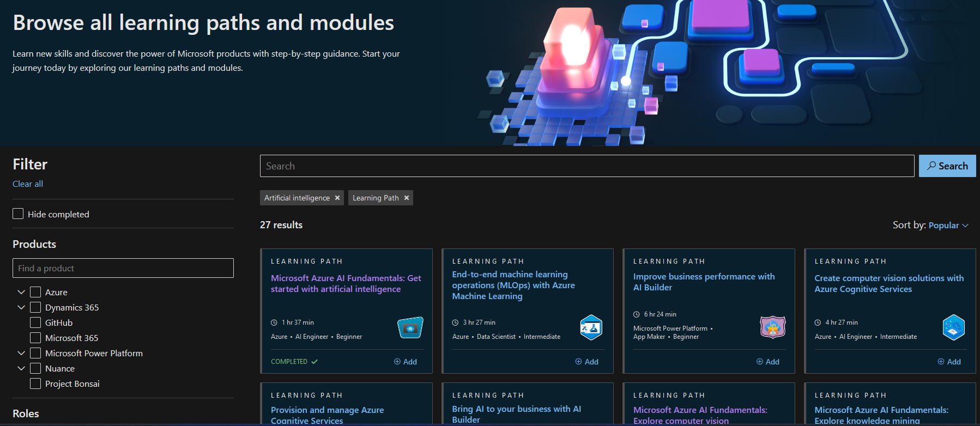Check the GitHub product checkbox
The image size is (980, 426).
[35, 322]
